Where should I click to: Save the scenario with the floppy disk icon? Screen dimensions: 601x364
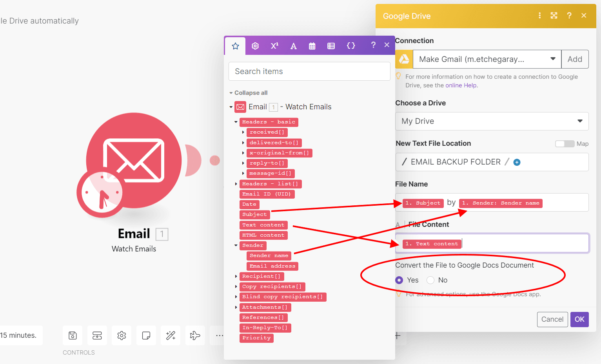pyautogui.click(x=73, y=335)
